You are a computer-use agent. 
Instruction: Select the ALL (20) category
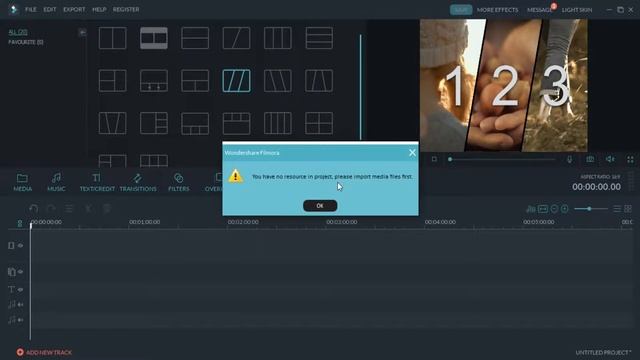pos(18,32)
